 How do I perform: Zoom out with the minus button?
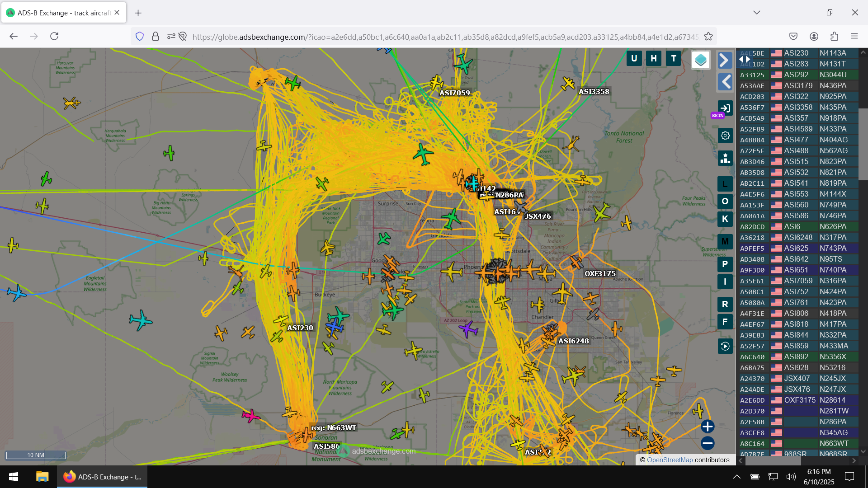(x=708, y=443)
